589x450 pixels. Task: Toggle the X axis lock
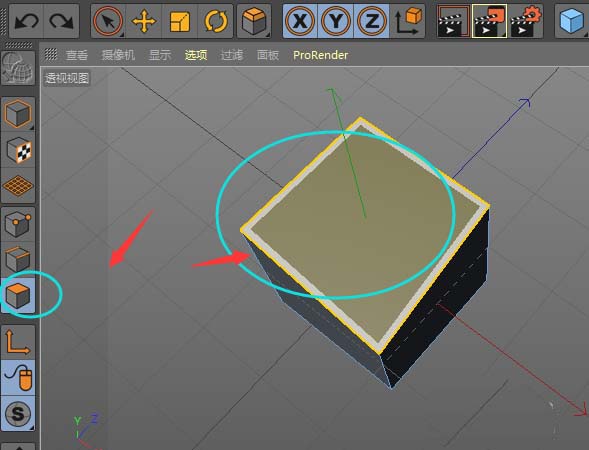[x=300, y=21]
